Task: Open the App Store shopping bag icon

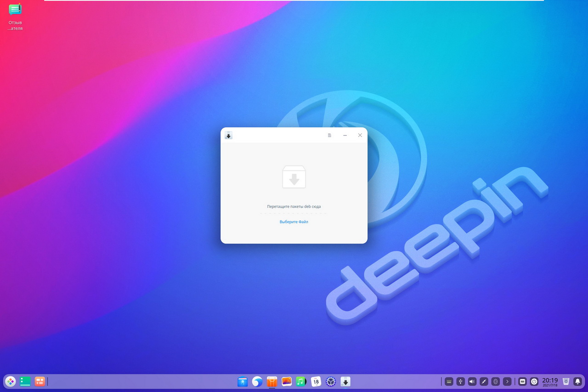Action: [272, 381]
